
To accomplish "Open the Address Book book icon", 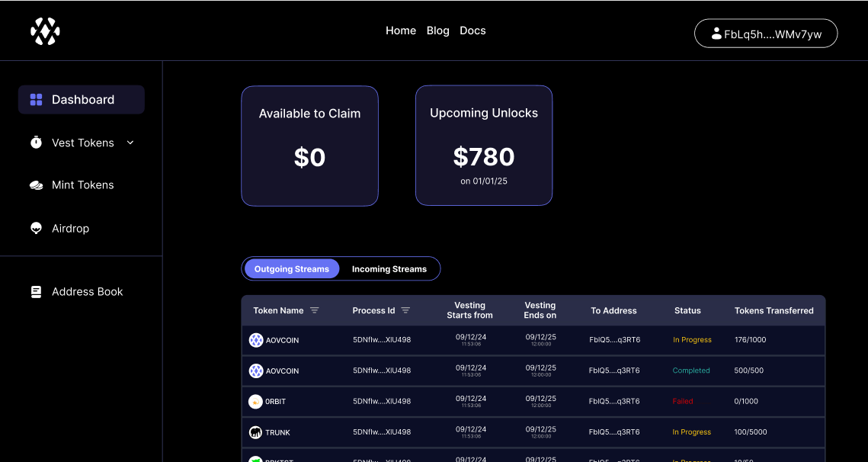I will 35,291.
